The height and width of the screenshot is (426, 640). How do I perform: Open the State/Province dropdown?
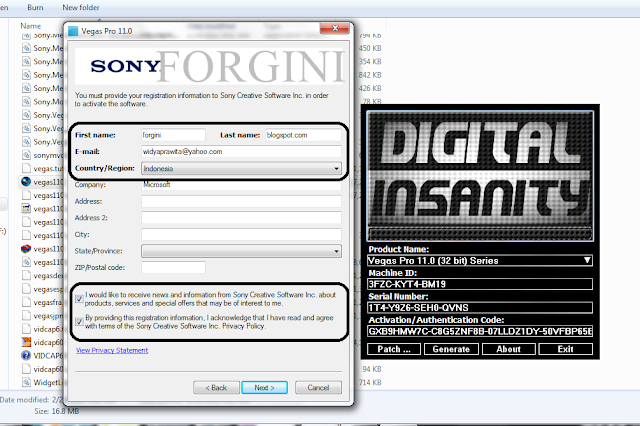241,251
